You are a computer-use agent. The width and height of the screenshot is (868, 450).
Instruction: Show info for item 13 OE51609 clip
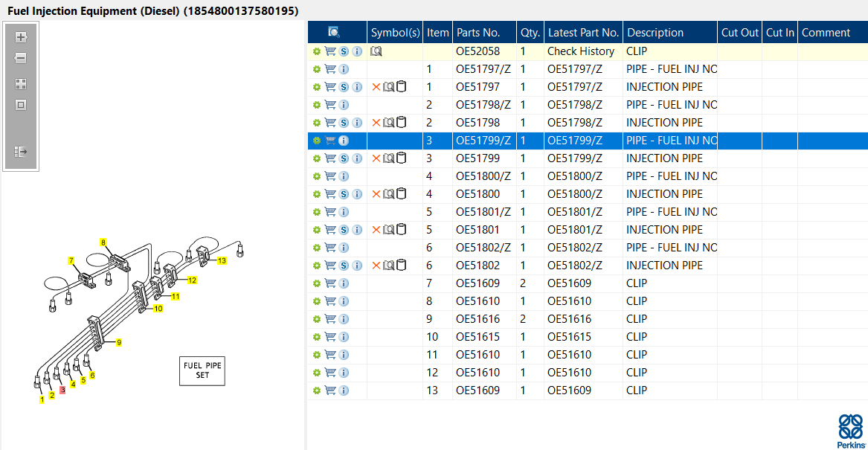(344, 390)
